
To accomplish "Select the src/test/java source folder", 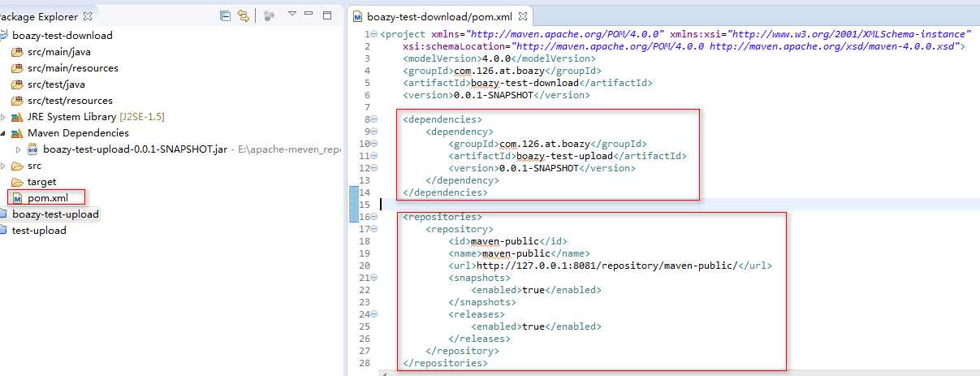I will coord(58,84).
